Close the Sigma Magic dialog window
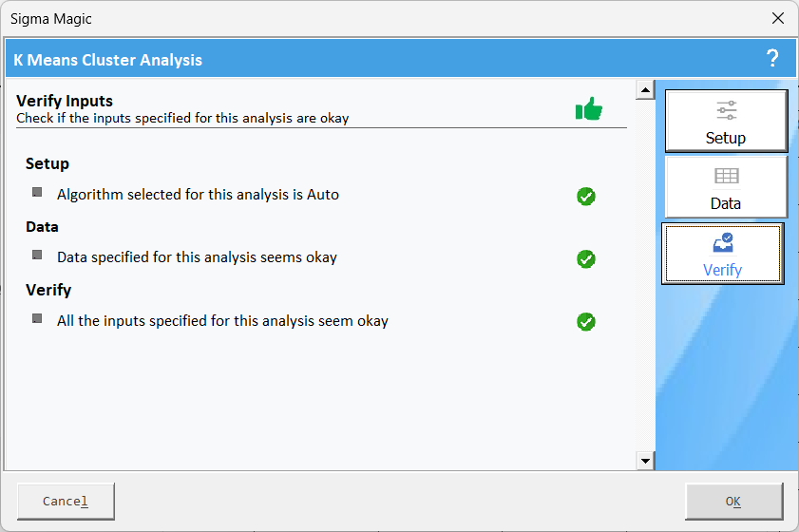Viewport: 799px width, 532px height. (777, 18)
